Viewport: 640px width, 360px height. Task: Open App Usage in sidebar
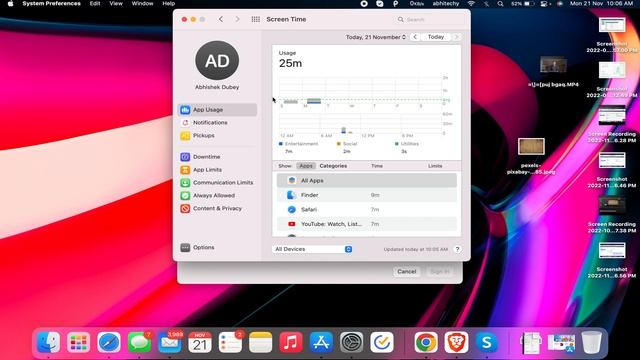[x=218, y=110]
